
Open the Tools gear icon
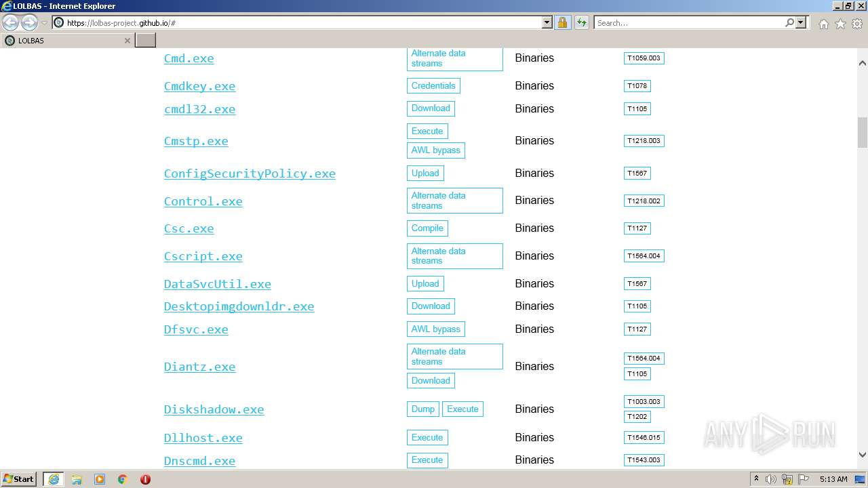[x=857, y=24]
